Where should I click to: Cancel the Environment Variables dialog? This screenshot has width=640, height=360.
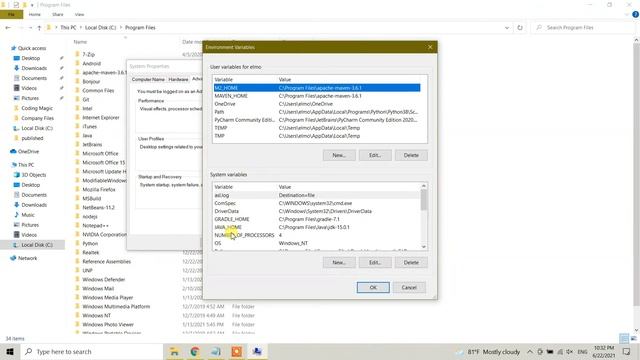409,287
